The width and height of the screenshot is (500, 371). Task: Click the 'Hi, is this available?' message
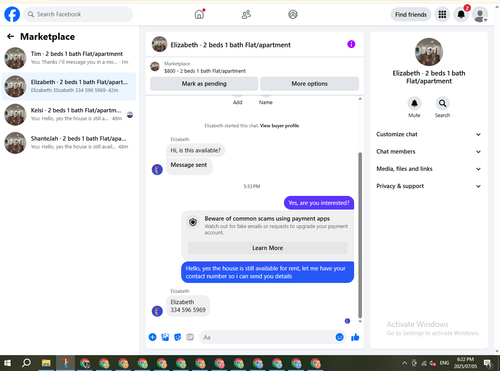[x=195, y=150]
